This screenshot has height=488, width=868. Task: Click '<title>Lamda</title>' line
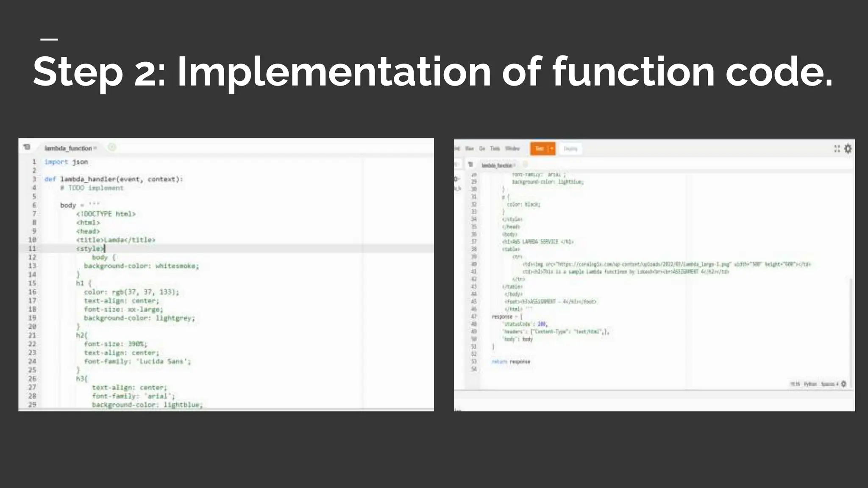[116, 240]
